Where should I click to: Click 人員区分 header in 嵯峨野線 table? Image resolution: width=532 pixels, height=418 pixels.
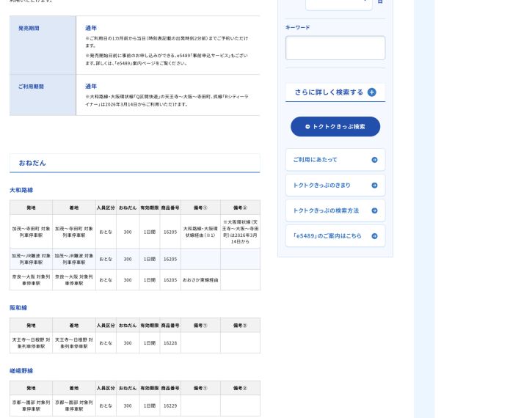(106, 388)
